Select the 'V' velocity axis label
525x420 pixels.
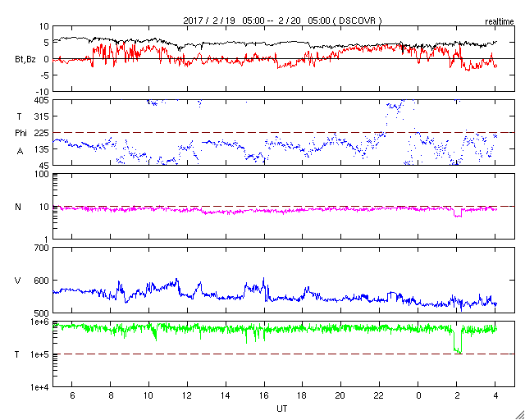tap(18, 281)
